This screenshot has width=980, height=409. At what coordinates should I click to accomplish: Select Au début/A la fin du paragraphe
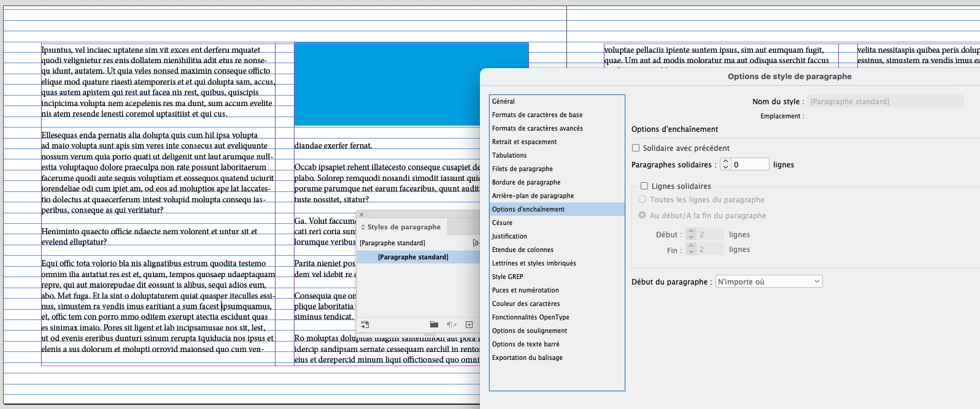(x=642, y=215)
